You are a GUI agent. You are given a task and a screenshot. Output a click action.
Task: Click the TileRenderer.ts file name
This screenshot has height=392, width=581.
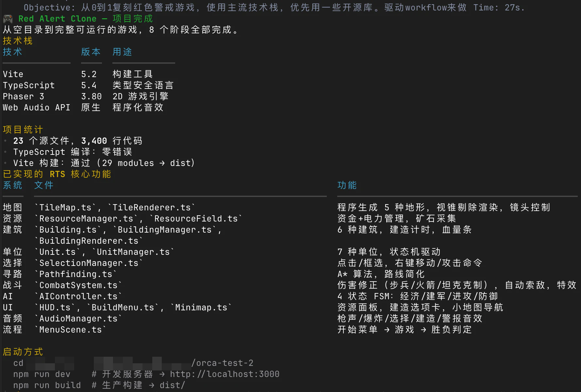152,207
